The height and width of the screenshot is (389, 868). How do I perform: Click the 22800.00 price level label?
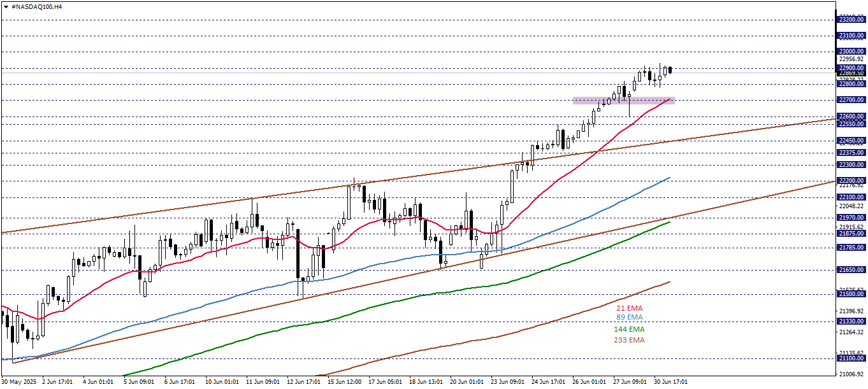point(851,84)
